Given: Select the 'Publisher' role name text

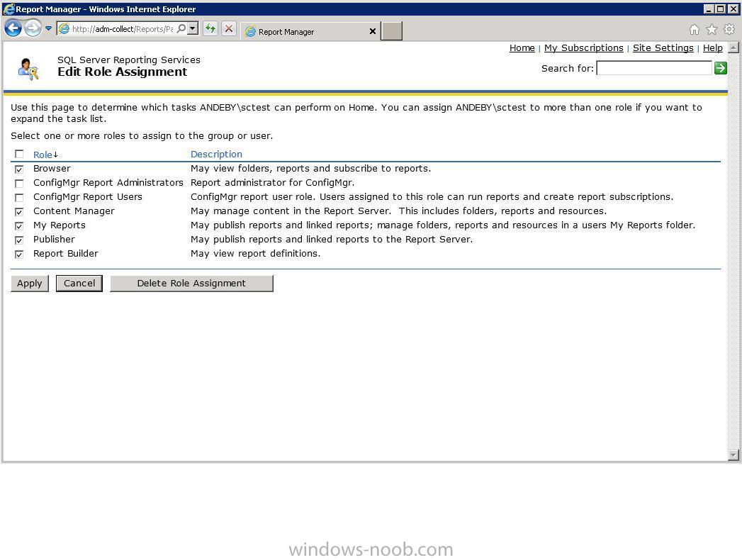Looking at the screenshot, I should (54, 240).
